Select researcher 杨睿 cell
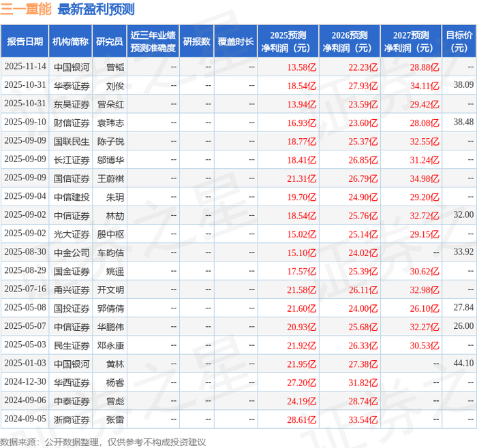This screenshot has width=477, height=448. click(115, 383)
